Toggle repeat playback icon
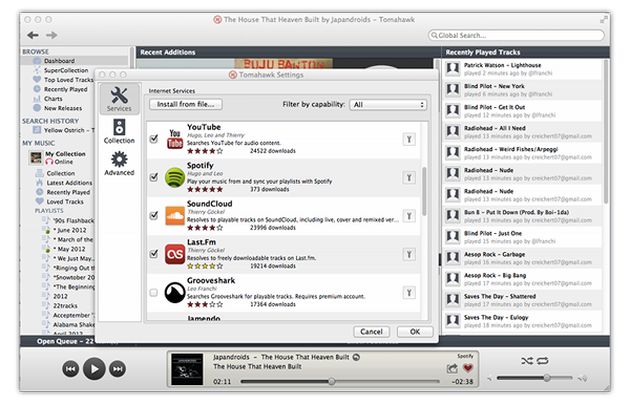630x404 pixels. tap(543, 361)
